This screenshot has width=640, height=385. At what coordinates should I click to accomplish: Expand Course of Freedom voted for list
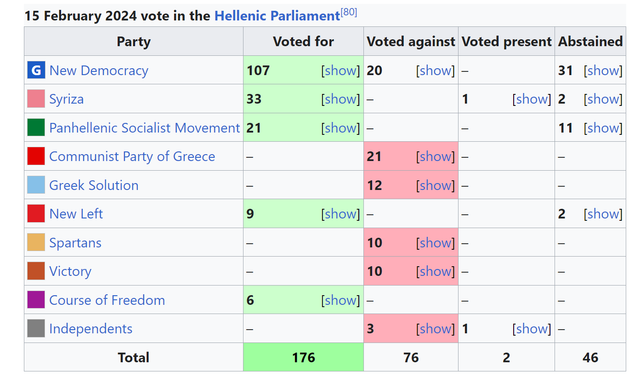(340, 300)
